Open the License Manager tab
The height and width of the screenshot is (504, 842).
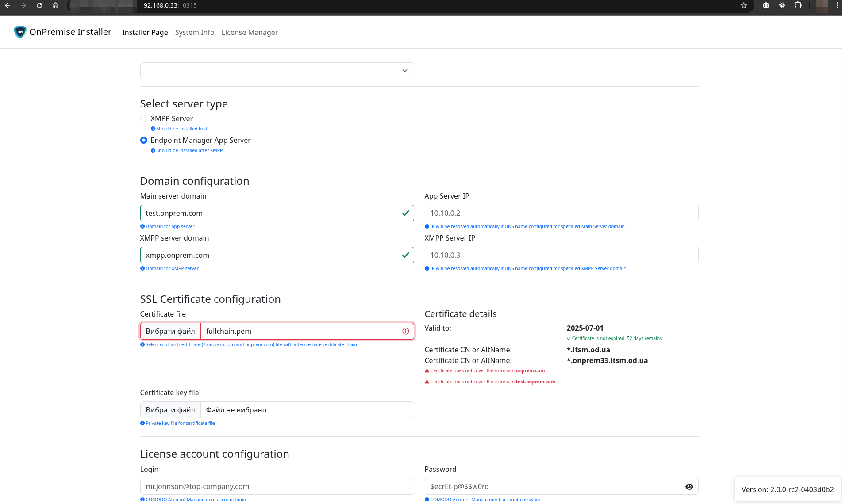(x=250, y=32)
